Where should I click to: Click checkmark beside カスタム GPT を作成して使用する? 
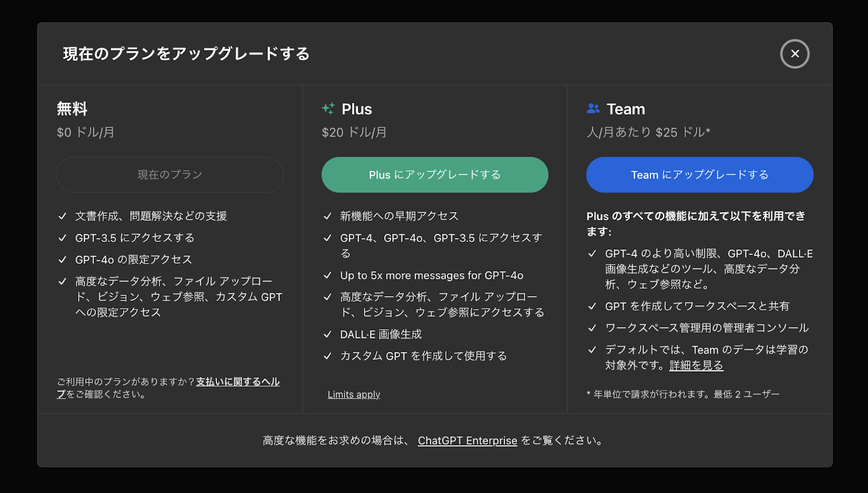coord(328,356)
